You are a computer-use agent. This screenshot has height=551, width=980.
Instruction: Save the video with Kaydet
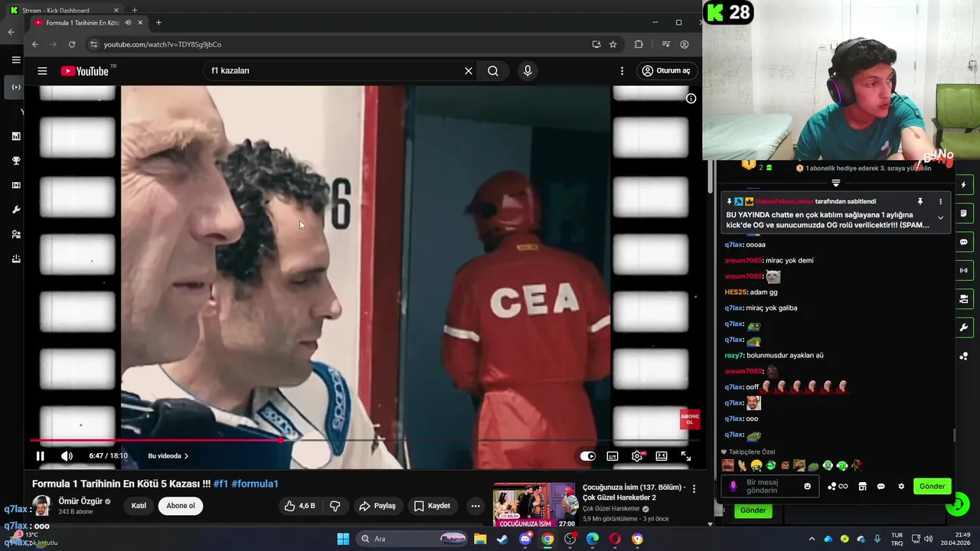click(x=432, y=506)
